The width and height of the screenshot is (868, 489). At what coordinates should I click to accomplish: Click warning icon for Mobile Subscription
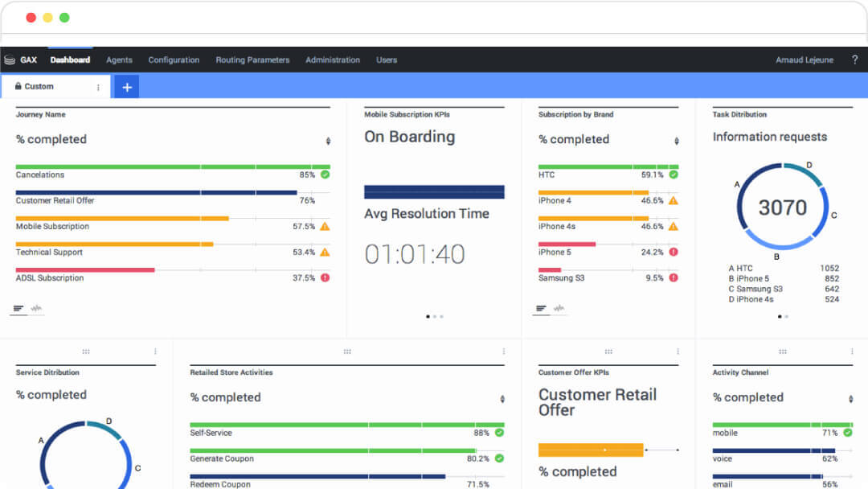point(325,226)
